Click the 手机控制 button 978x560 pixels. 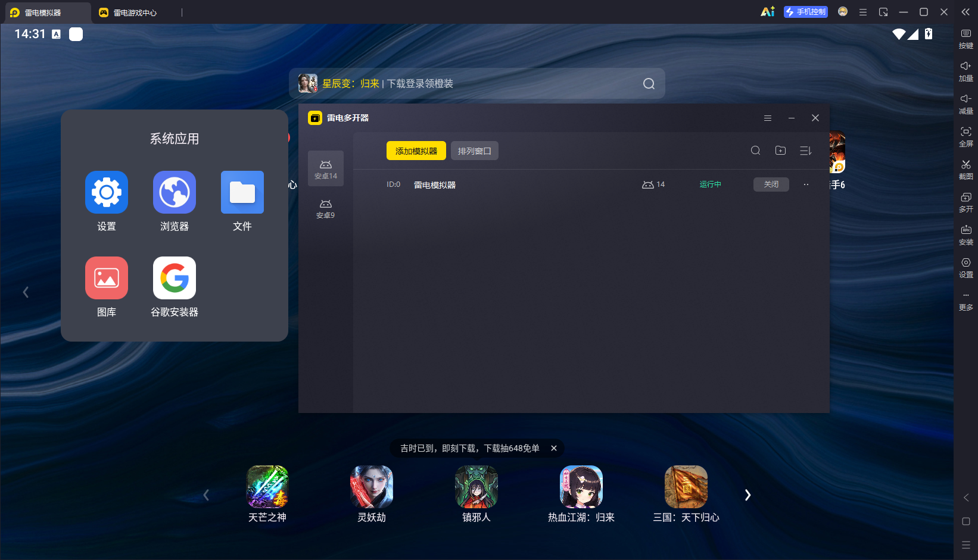[806, 12]
